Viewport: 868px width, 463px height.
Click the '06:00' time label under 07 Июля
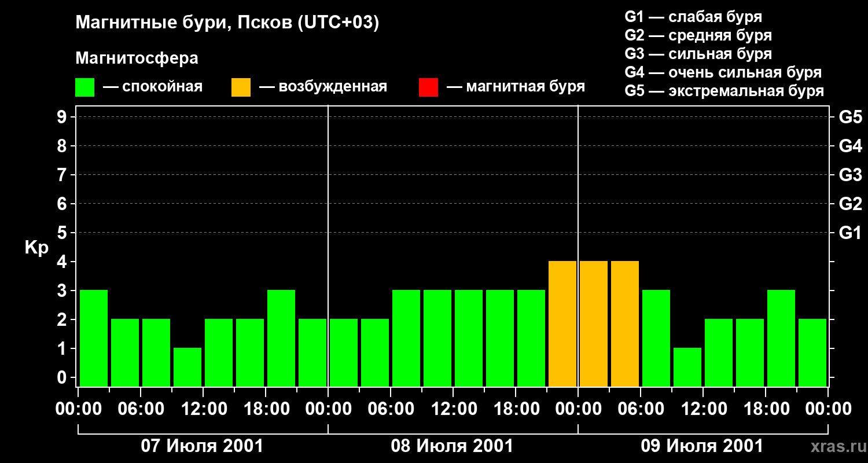coord(141,409)
